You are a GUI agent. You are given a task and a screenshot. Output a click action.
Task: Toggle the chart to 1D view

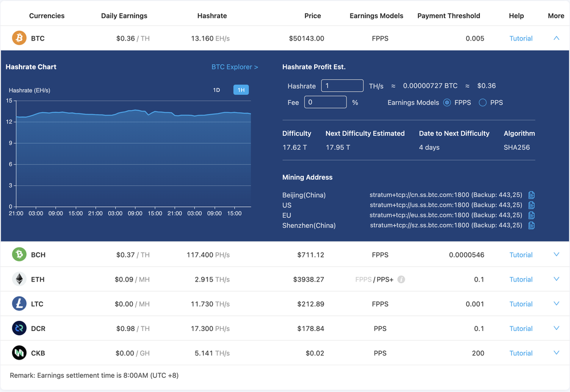(217, 89)
